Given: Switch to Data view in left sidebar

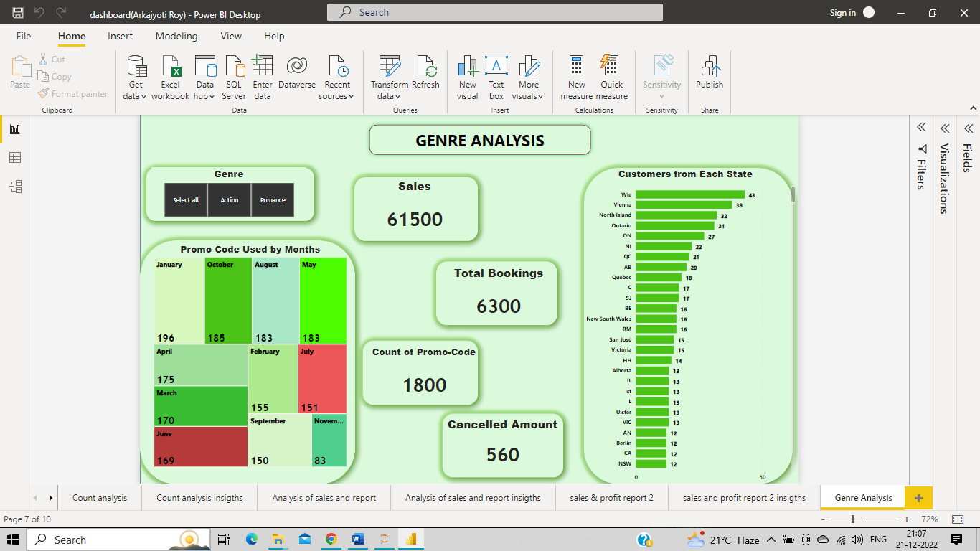Looking at the screenshot, I should pos(15,157).
